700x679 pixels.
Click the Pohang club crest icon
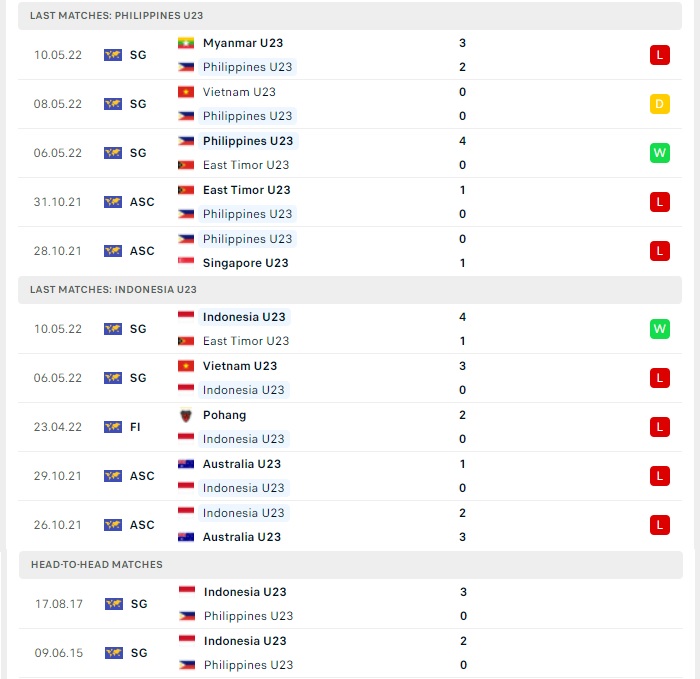pyautogui.click(x=186, y=415)
